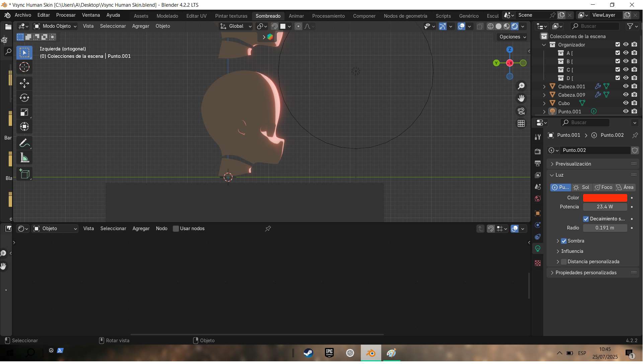Hide Cubo object with eye icon
Image resolution: width=644 pixels, height=364 pixels.
tap(627, 103)
